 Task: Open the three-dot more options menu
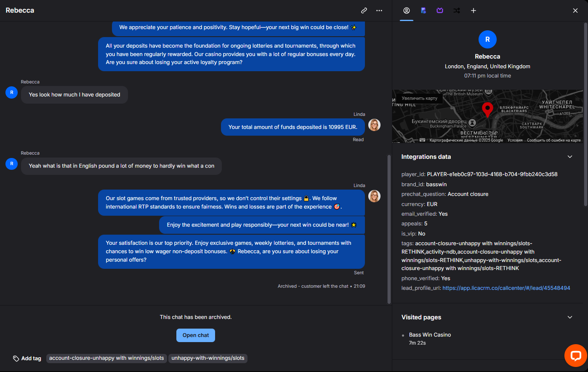[x=379, y=11]
